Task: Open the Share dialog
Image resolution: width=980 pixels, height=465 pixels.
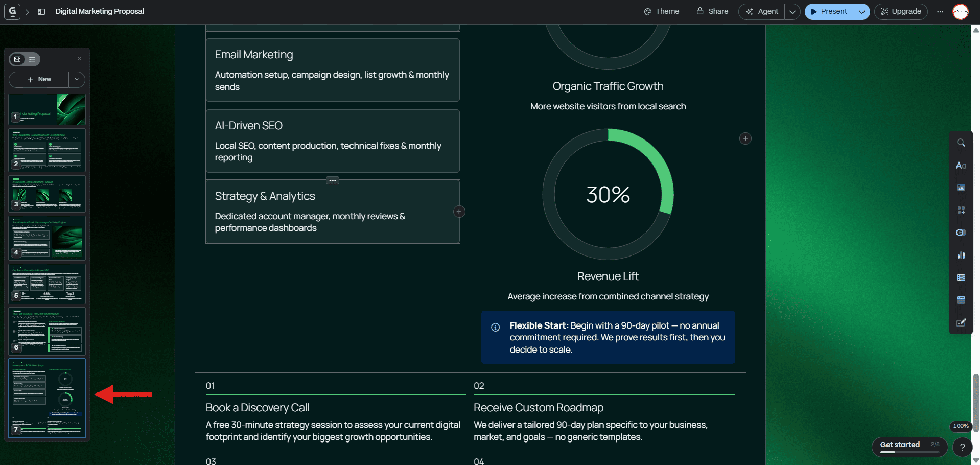Action: pyautogui.click(x=712, y=11)
